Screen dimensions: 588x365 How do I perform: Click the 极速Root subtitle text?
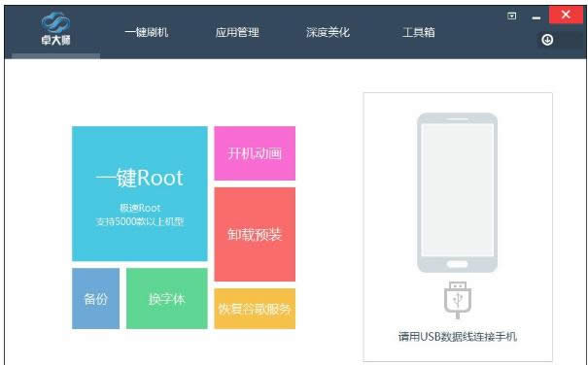pos(140,208)
